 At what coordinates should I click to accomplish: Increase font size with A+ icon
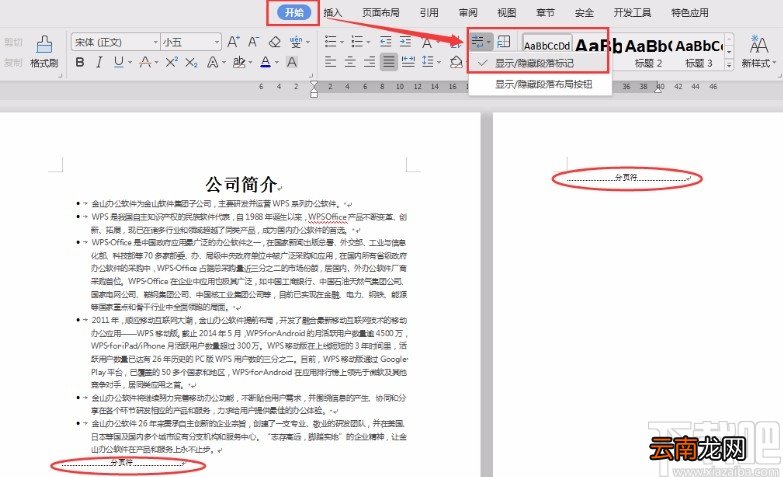(x=233, y=42)
